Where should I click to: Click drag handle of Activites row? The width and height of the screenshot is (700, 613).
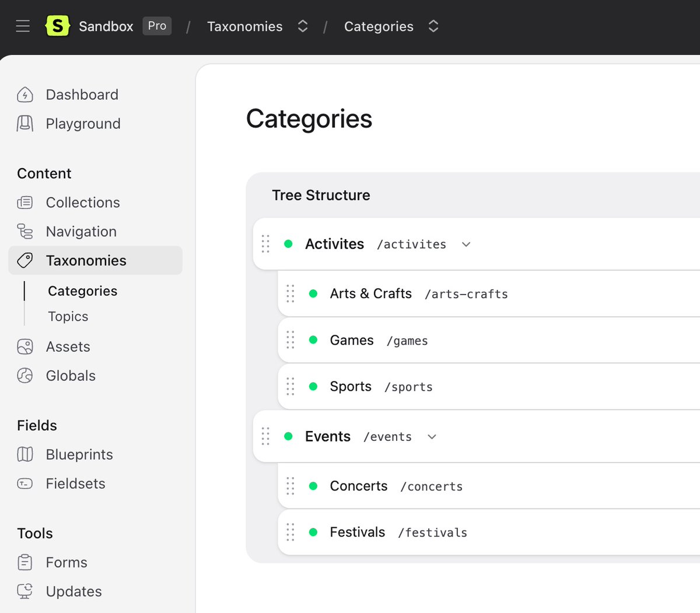(x=265, y=244)
